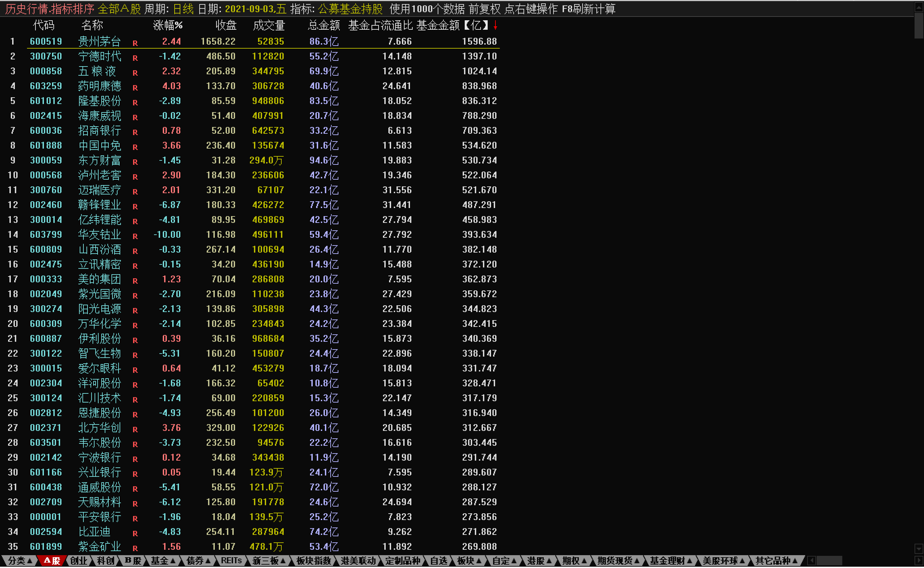Sort by the 收盘 column header
Screen dimensions: 924x568
(226, 25)
